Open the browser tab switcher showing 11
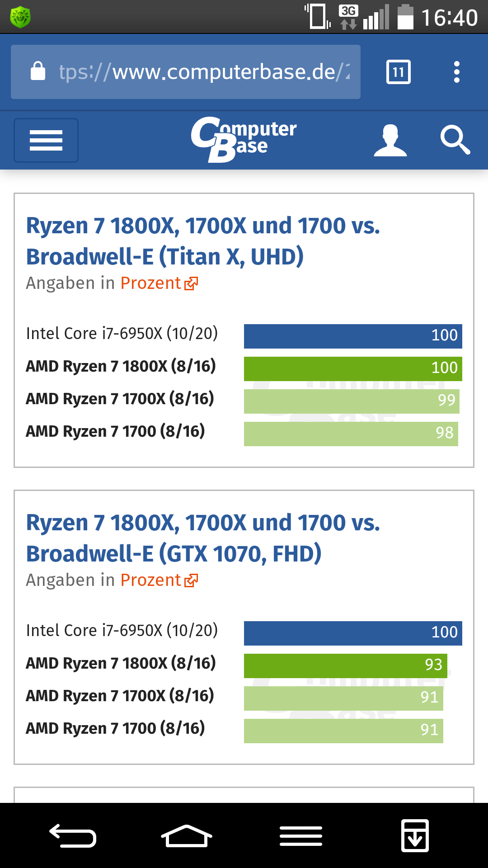The width and height of the screenshot is (488, 868). pos(399,72)
